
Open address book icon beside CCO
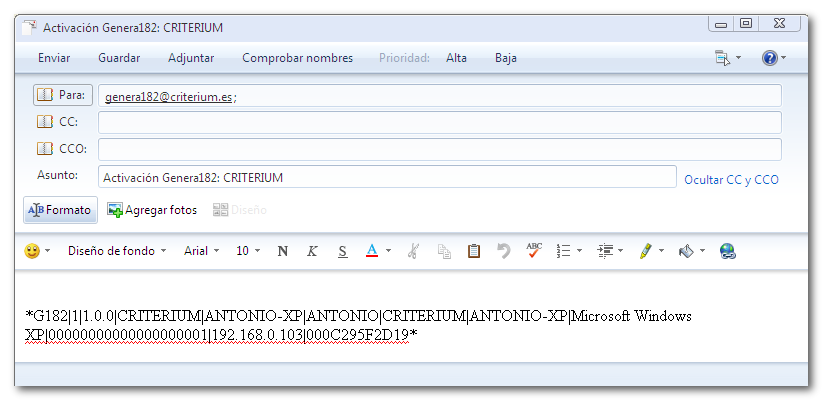point(45,149)
